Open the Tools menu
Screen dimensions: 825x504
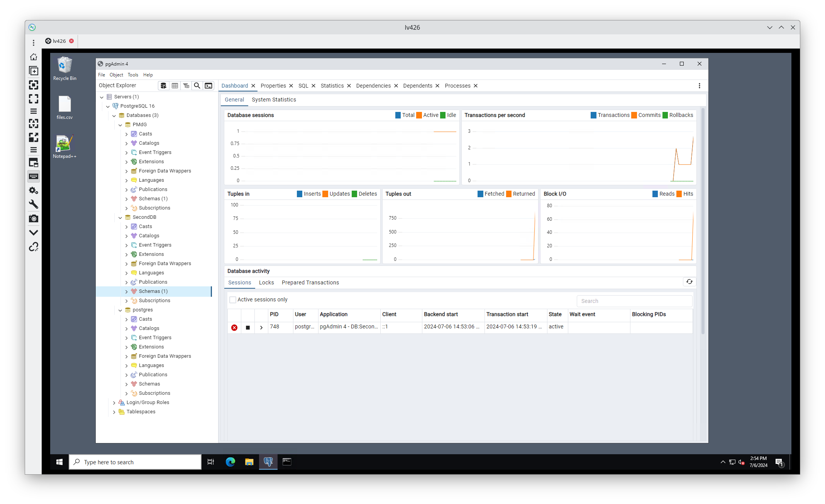pyautogui.click(x=133, y=75)
